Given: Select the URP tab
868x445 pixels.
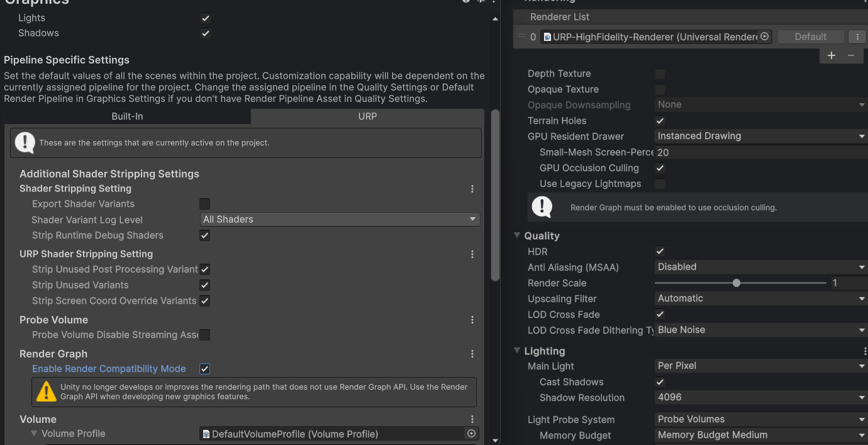Looking at the screenshot, I should [x=367, y=116].
